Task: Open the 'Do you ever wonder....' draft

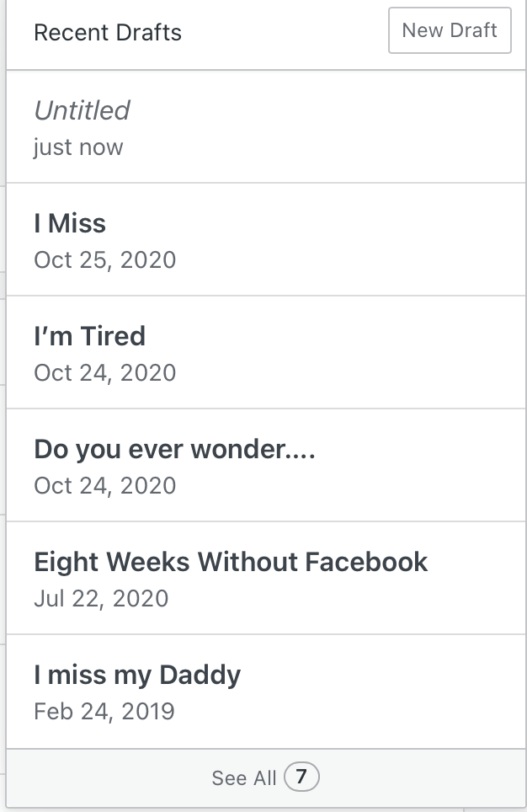Action: tap(174, 449)
